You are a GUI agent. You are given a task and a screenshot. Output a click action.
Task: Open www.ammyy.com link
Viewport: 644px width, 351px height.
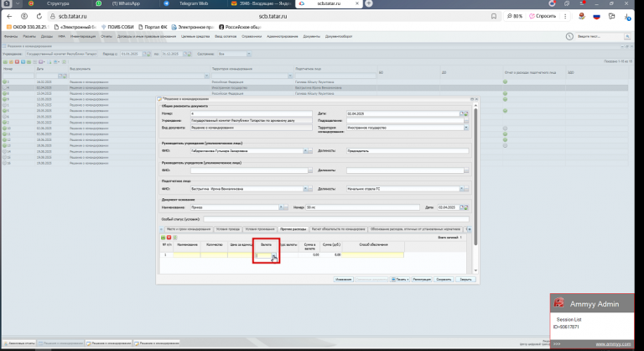point(613,344)
